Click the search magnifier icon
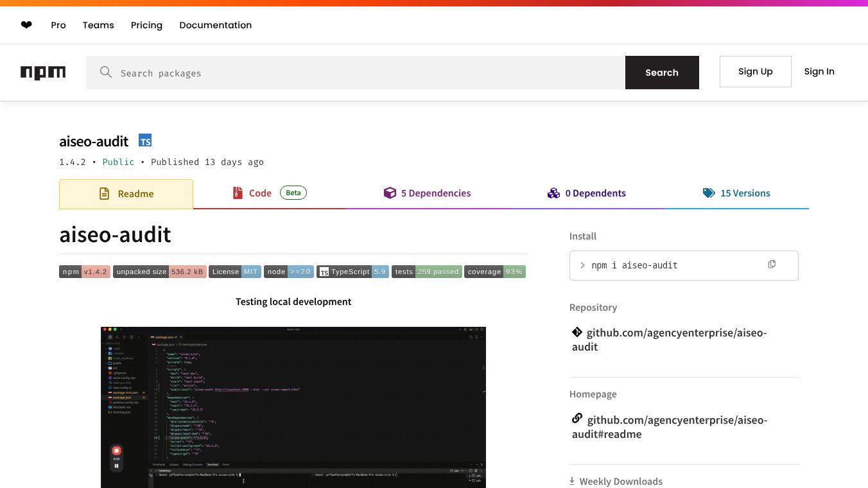868x488 pixels. tap(106, 72)
